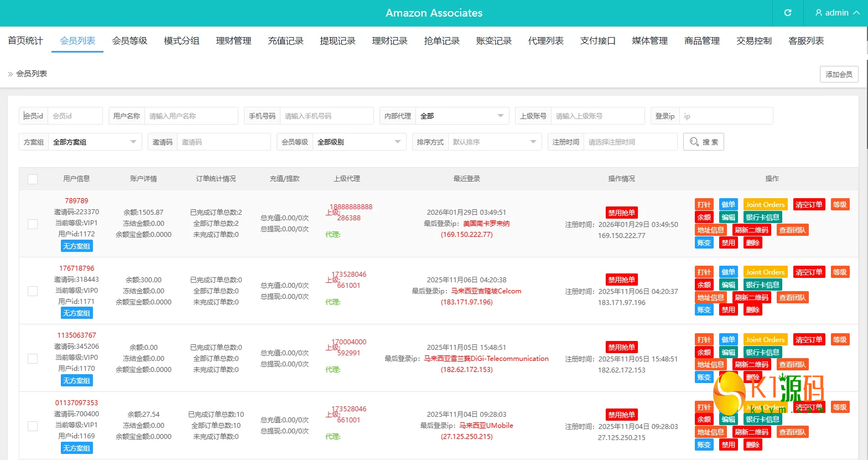Viewport: 868px width, 460px height.
Task: Click the 邀请码 input field
Action: 224,142
